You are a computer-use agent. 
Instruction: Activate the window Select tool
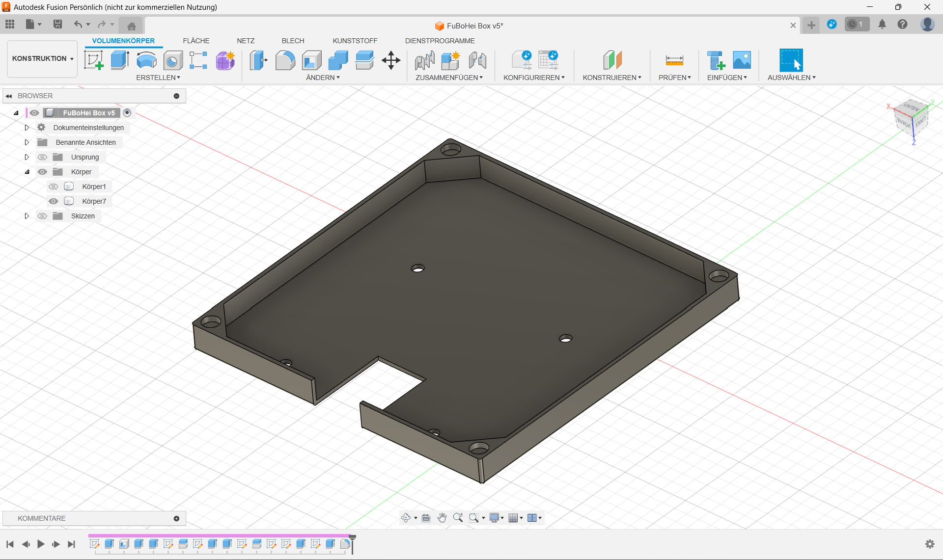791,60
